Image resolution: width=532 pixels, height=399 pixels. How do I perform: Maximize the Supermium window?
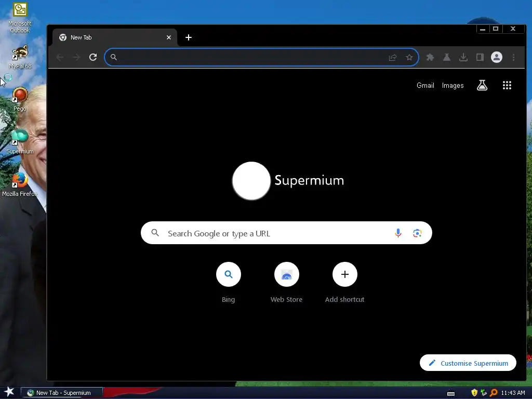pos(495,29)
